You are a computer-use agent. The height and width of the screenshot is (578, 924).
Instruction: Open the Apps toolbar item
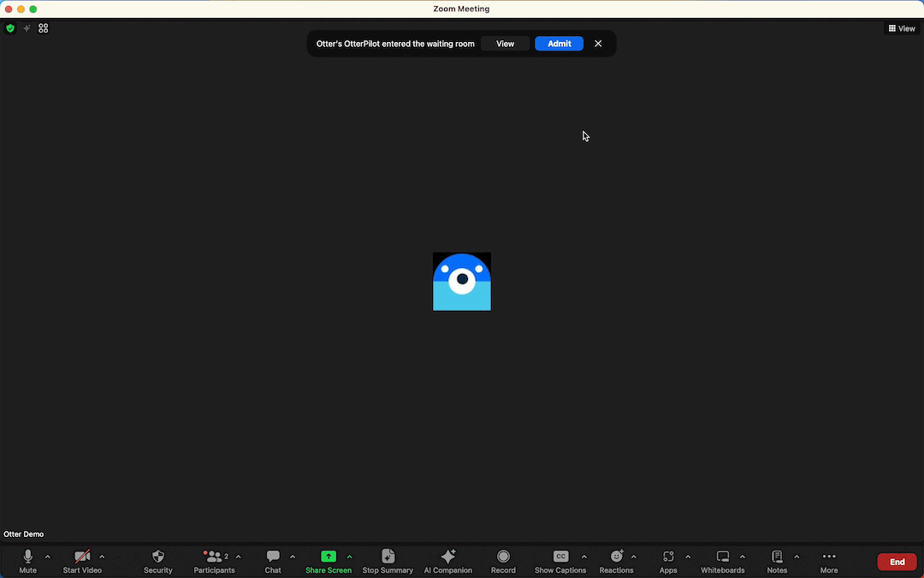(x=668, y=562)
